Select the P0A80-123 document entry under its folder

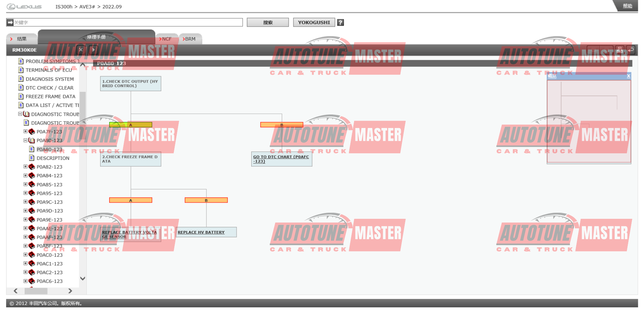(50, 149)
